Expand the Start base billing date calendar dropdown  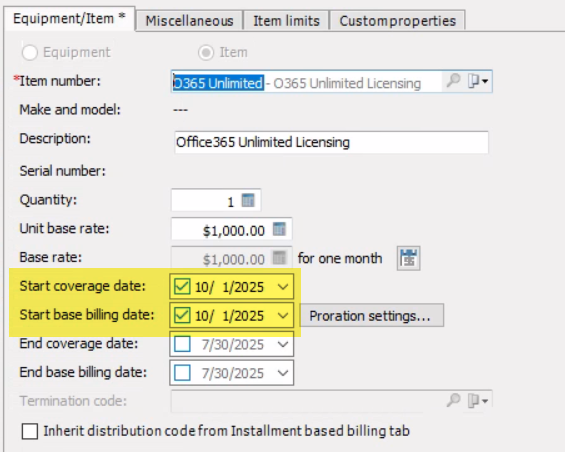(x=283, y=316)
